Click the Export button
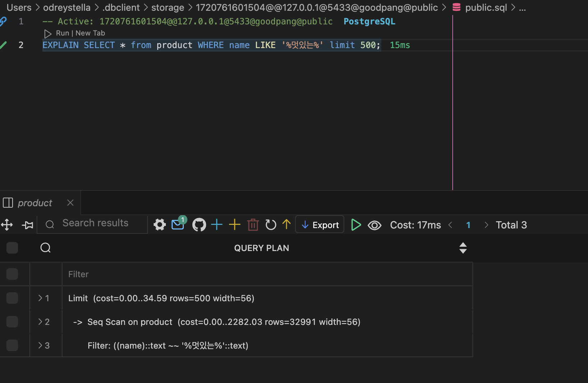Viewport: 588px width, 383px height. click(319, 224)
